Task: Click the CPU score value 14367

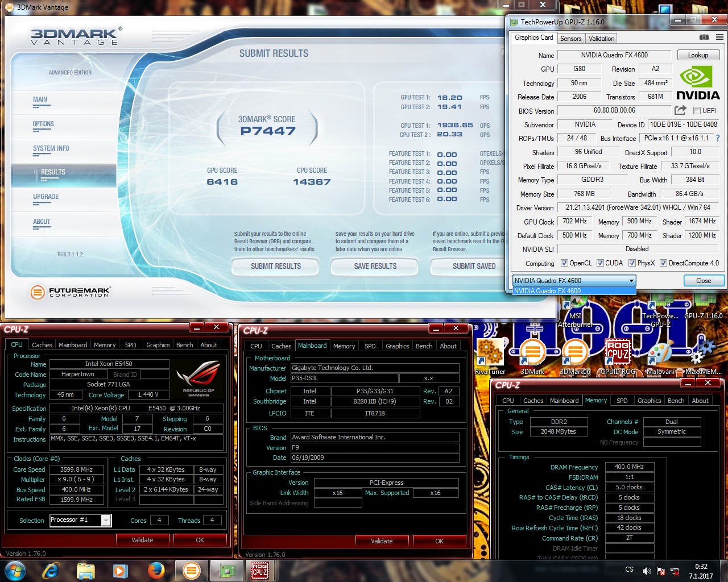Action: (x=312, y=182)
